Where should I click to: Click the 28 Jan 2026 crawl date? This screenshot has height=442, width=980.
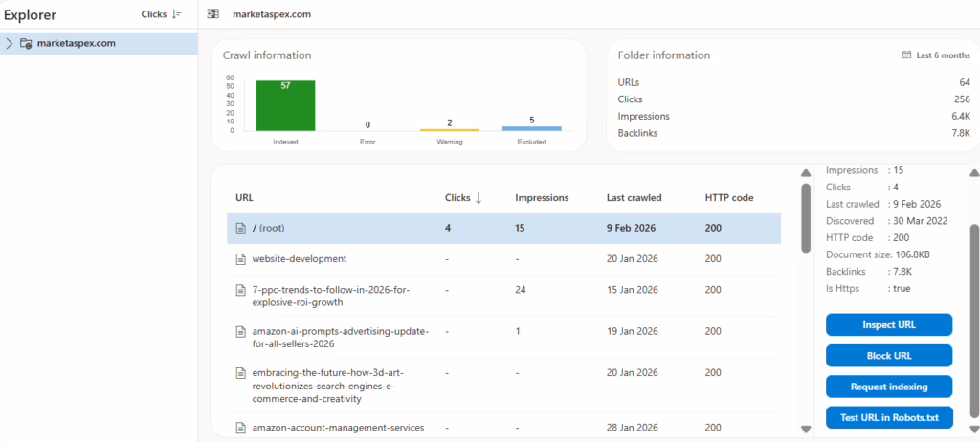pos(633,428)
